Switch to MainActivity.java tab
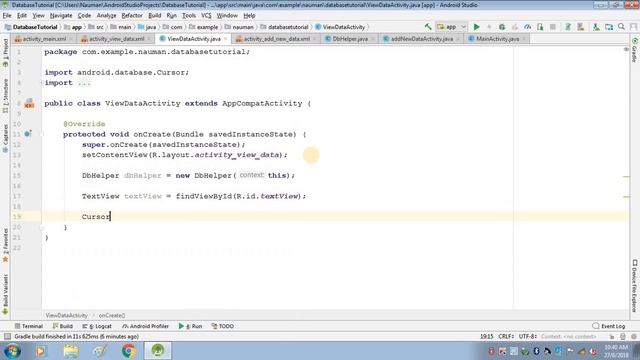 click(498, 39)
